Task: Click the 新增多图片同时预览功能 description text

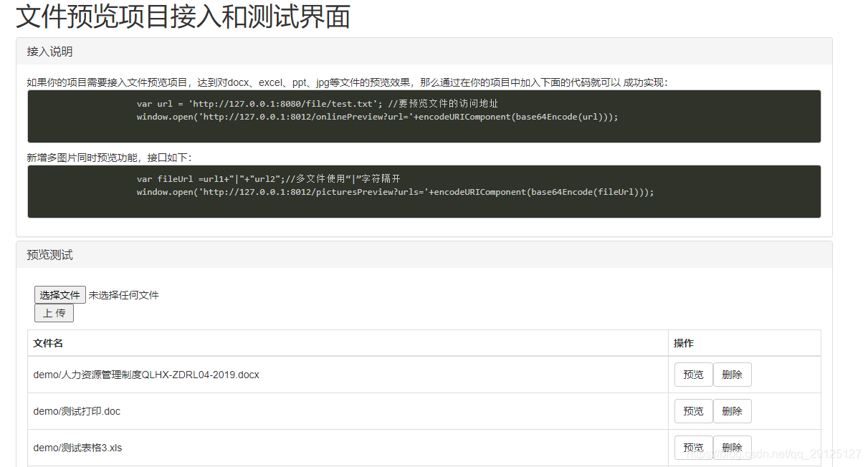Action: tap(109, 158)
